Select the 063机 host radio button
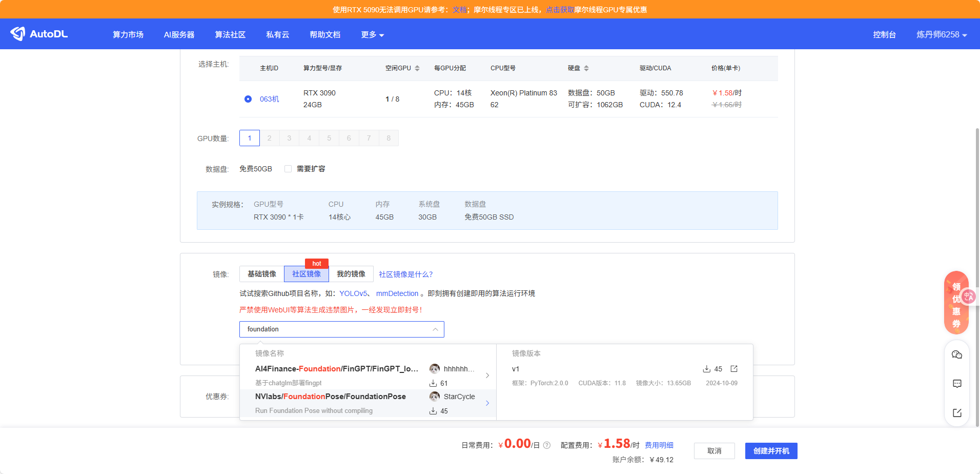Screen dimensions: 980x474 pyautogui.click(x=248, y=99)
